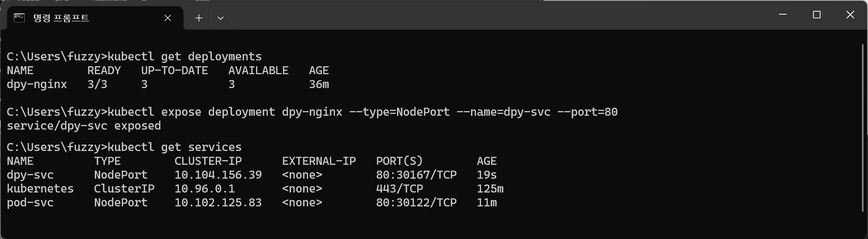Close the terminal window

[x=850, y=15]
